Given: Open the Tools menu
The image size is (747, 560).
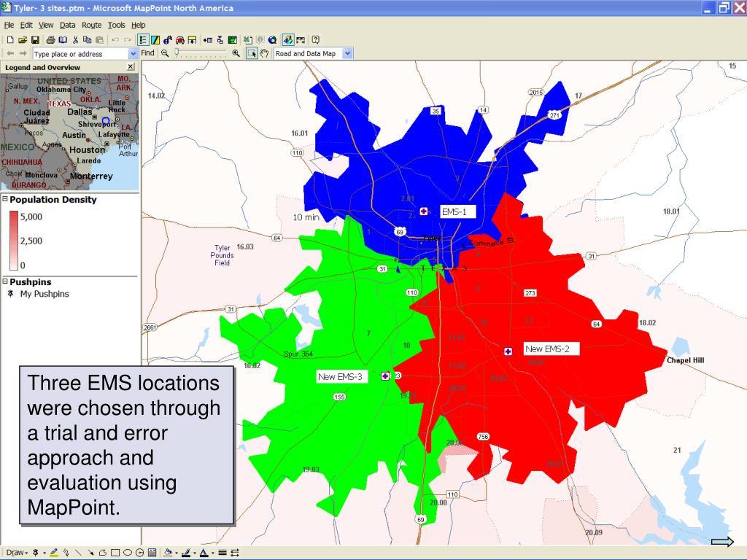Looking at the screenshot, I should [116, 25].
